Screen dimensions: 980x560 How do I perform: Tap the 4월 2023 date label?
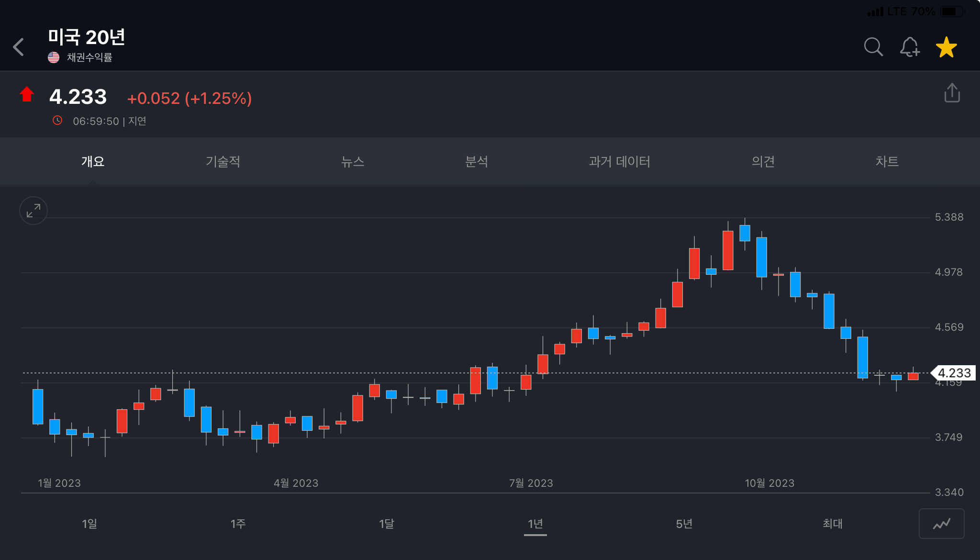click(296, 483)
